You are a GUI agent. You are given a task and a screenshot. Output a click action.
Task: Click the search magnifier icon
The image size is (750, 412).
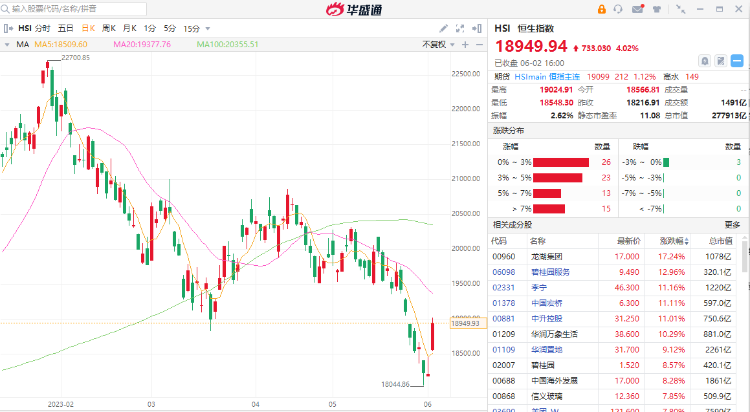click(5, 9)
